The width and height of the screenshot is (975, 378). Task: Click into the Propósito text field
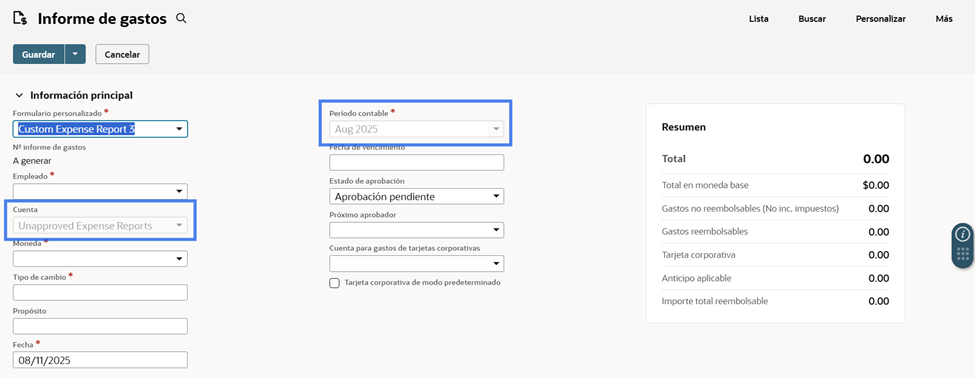pos(100,326)
